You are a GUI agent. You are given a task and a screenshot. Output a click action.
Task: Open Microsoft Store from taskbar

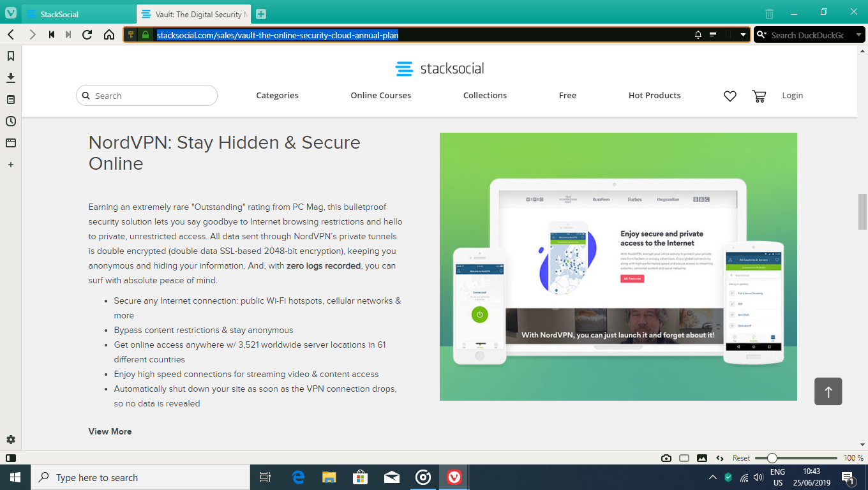click(x=361, y=477)
